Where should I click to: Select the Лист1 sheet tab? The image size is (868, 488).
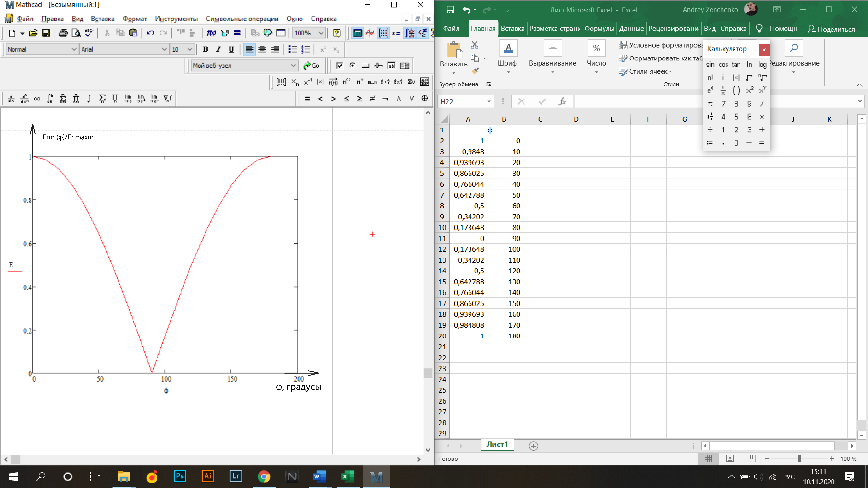pos(497,445)
